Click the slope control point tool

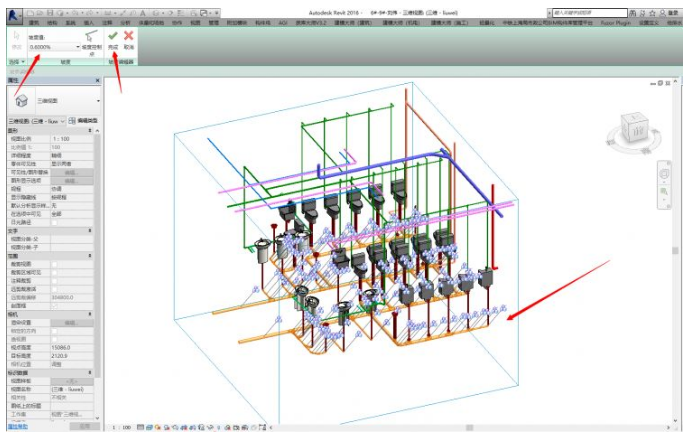[x=91, y=38]
